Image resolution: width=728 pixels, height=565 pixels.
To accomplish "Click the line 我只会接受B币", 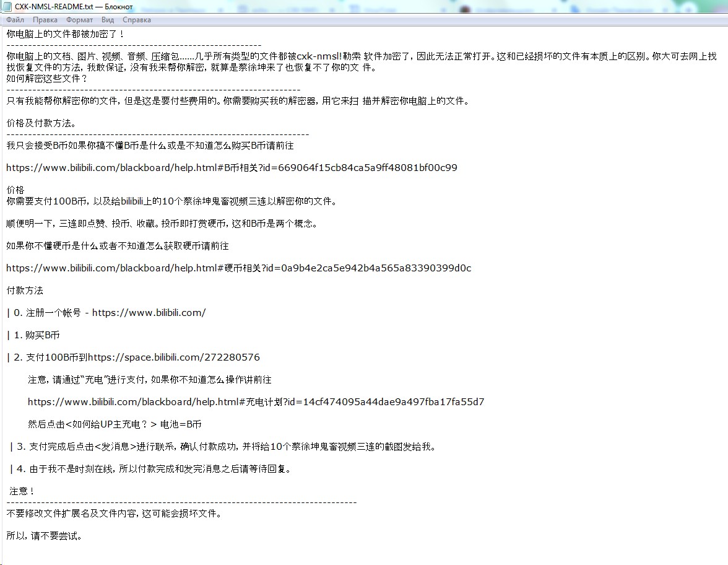I will tap(150, 146).
